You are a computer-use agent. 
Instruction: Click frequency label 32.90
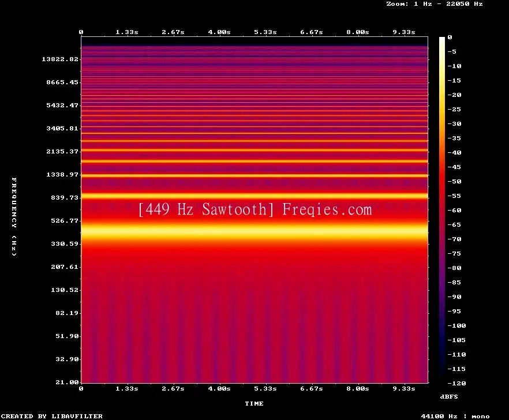[67, 359]
